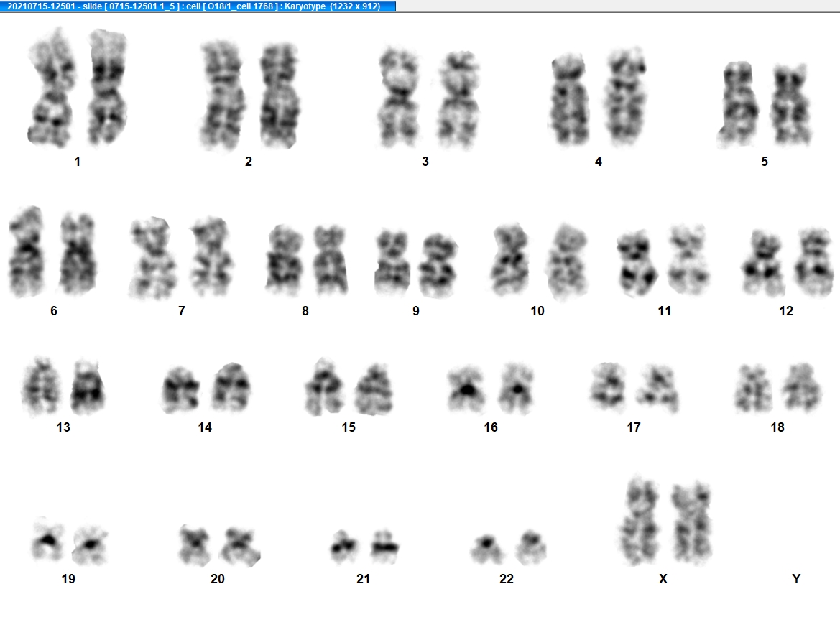Click the label '1' under first pair

(77, 161)
